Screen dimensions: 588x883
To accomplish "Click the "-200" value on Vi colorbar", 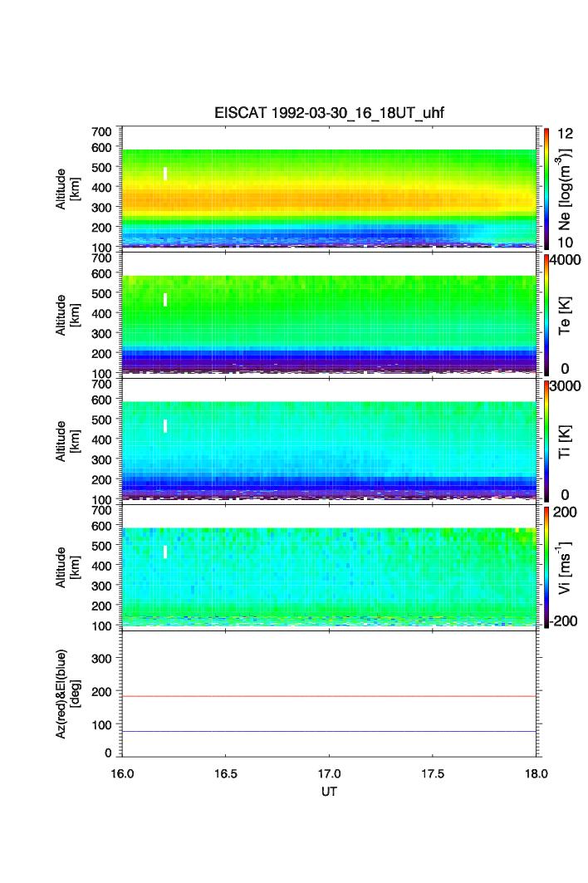I will click(x=563, y=621).
